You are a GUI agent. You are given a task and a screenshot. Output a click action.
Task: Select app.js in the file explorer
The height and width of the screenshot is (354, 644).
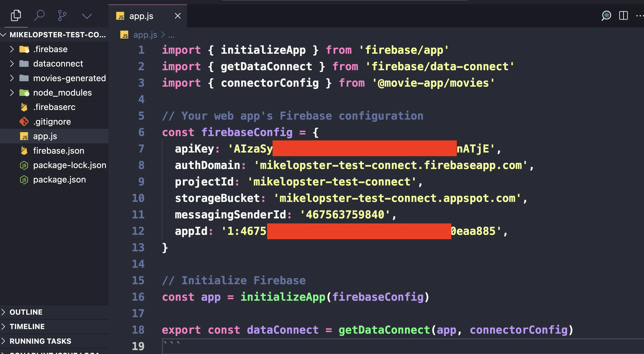click(x=54, y=136)
